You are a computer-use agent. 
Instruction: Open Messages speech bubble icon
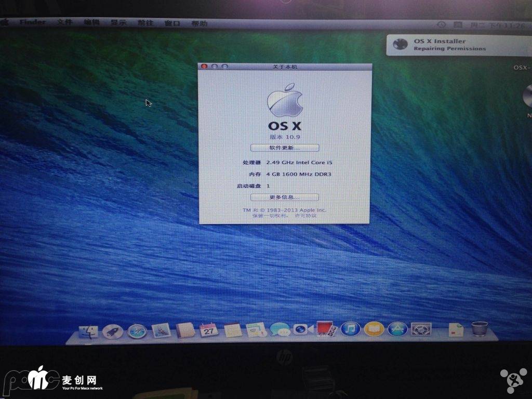279,329
